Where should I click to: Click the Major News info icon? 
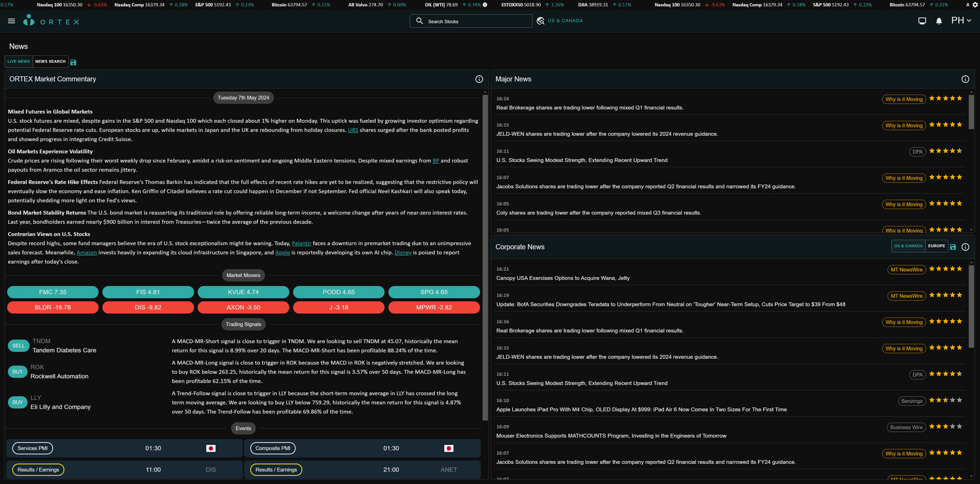tap(965, 79)
